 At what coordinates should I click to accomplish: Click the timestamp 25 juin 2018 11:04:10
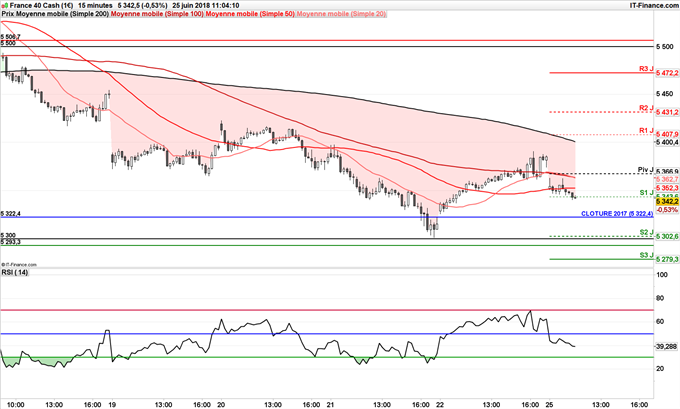pyautogui.click(x=206, y=6)
